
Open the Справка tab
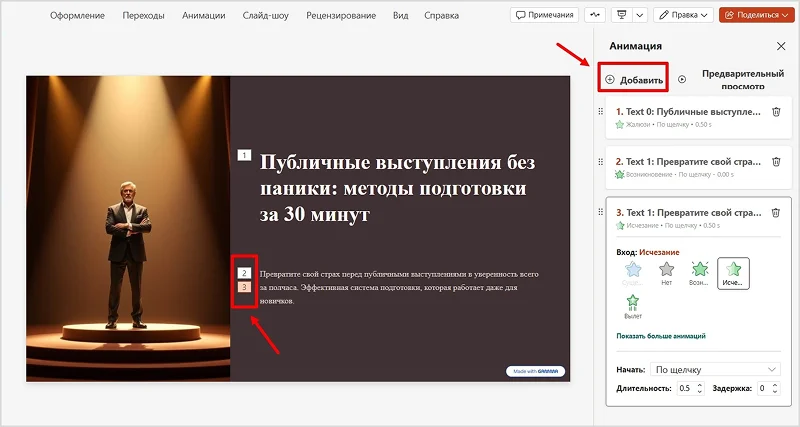[x=441, y=15]
